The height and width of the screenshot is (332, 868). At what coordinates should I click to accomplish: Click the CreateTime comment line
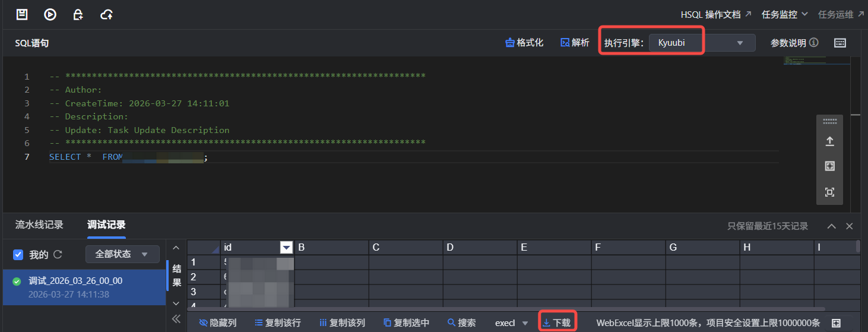139,103
